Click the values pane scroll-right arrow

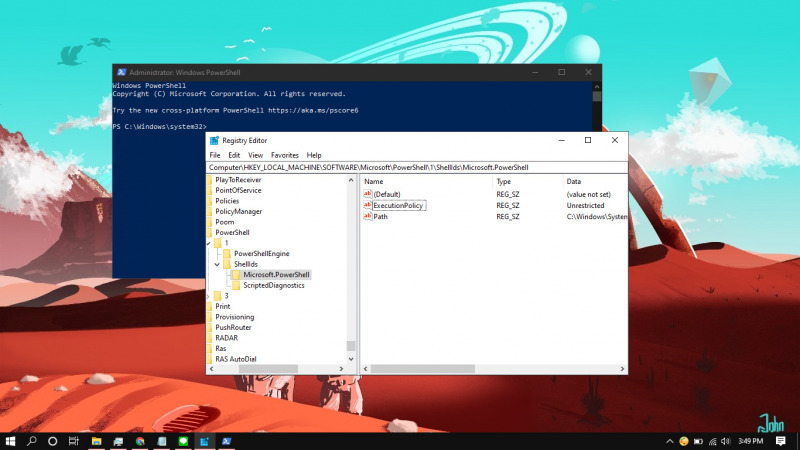(x=622, y=369)
